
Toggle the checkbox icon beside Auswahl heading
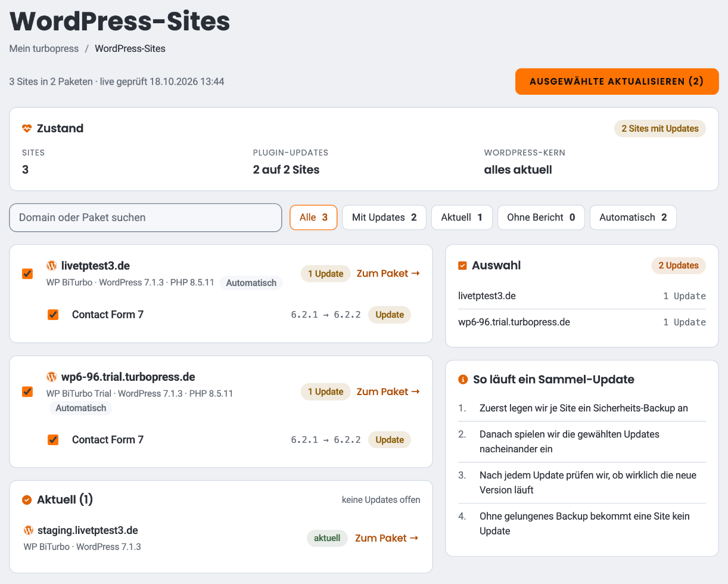click(x=463, y=266)
